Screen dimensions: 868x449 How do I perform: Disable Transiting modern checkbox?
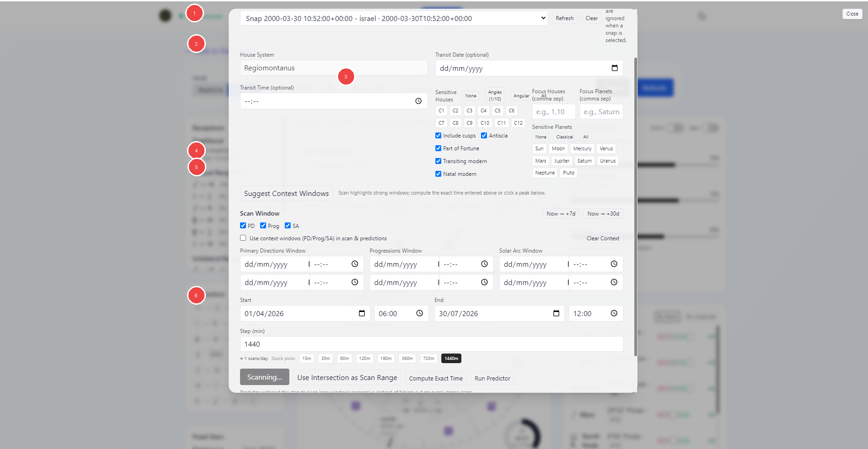coord(438,161)
